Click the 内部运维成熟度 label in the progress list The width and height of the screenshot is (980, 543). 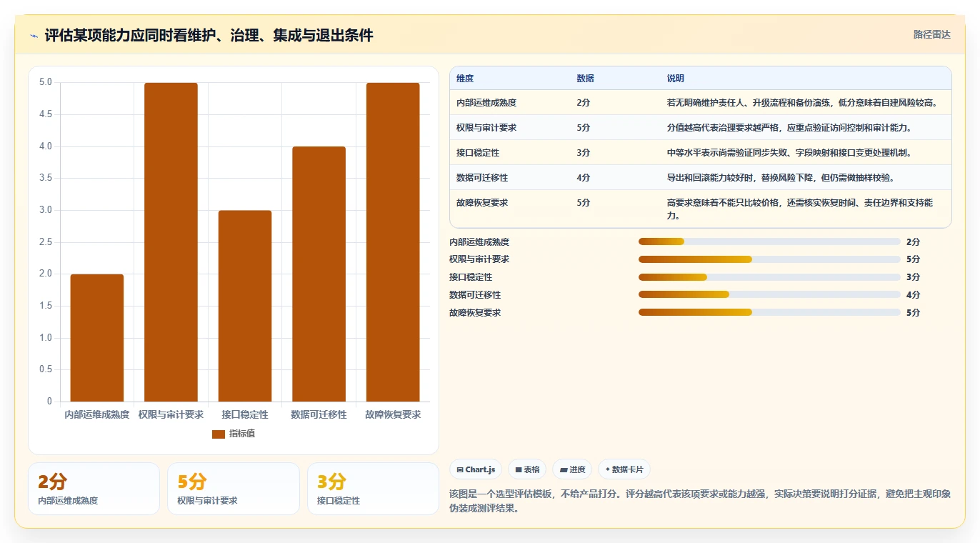[479, 242]
